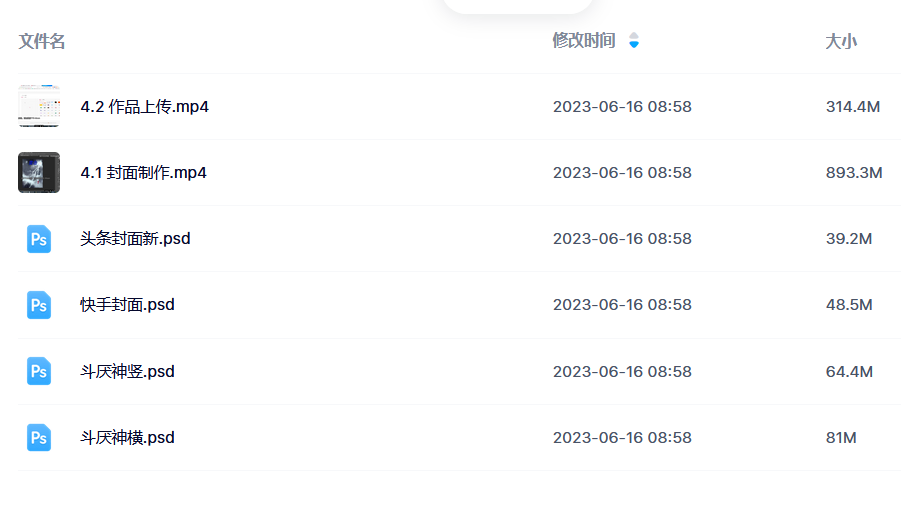
Task: Open the file 头条封面新.psd
Action: point(135,239)
